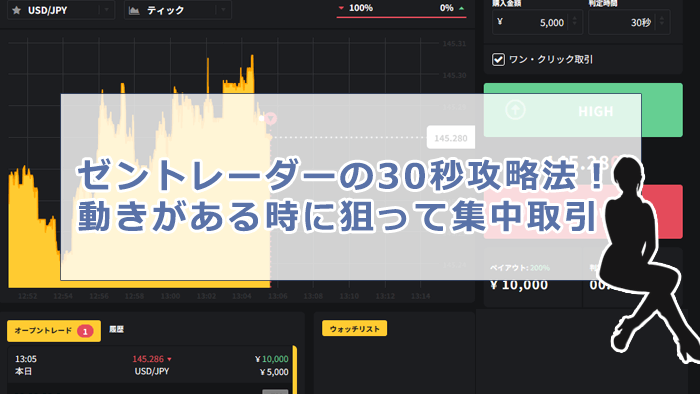
Task: Click the trader sentiment ratio bar
Action: (x=401, y=17)
